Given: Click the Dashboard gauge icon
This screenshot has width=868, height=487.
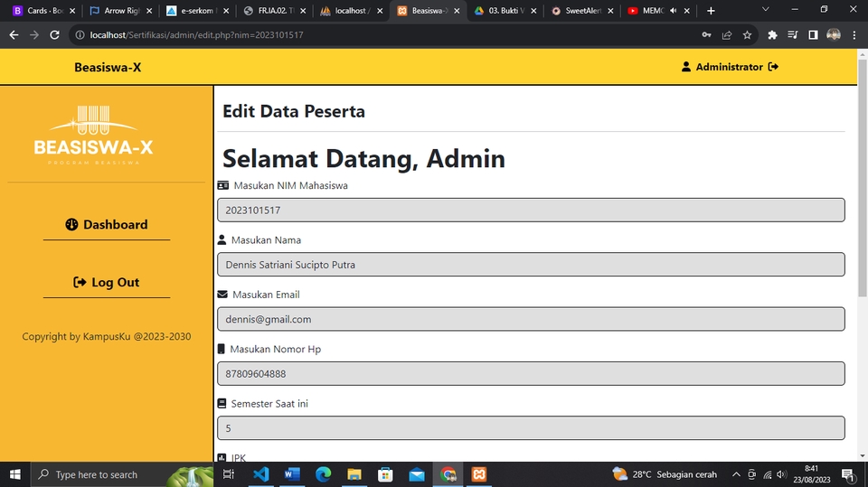Looking at the screenshot, I should [x=72, y=224].
